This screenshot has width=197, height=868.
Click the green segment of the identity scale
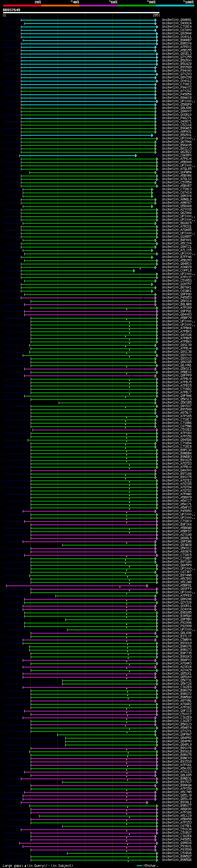point(137,6)
